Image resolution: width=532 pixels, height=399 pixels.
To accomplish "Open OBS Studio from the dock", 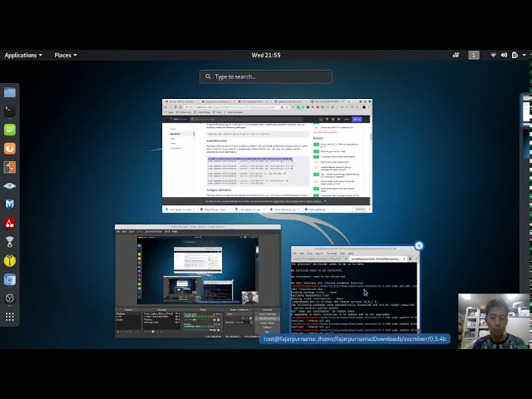I will [9, 298].
